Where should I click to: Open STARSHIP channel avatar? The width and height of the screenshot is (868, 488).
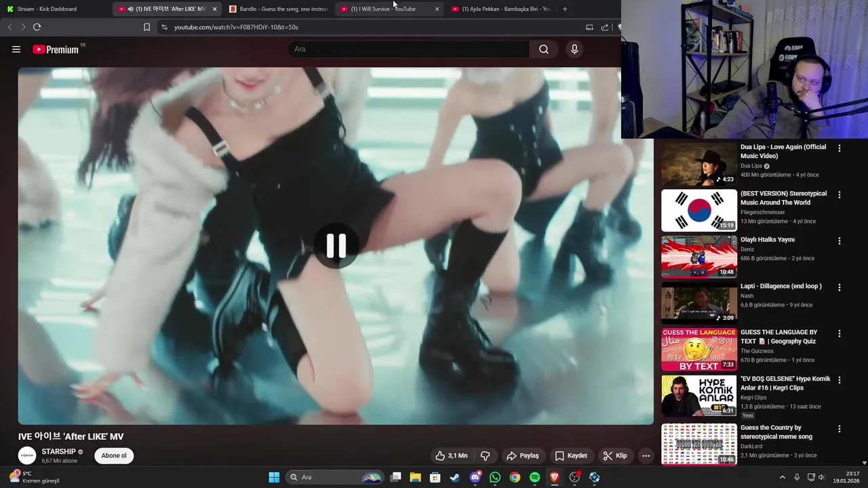point(27,455)
